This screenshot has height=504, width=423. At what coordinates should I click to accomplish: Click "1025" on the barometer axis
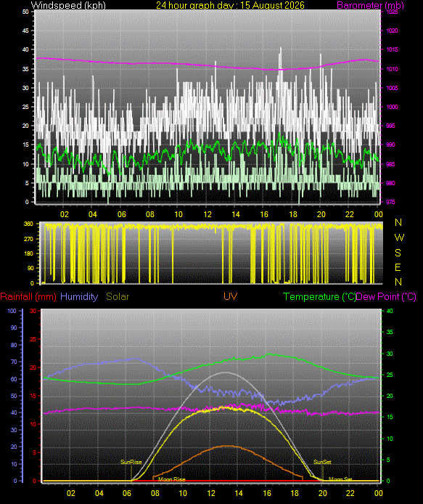(393, 12)
